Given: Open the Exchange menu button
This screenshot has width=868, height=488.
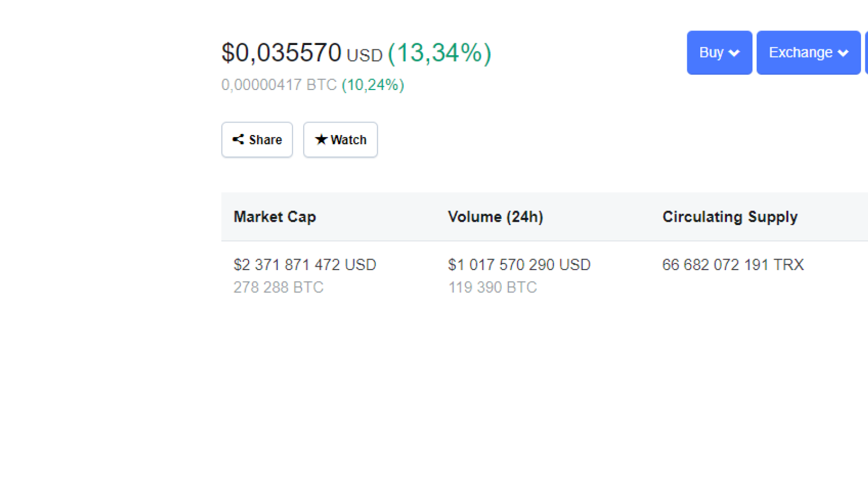Looking at the screenshot, I should [808, 53].
